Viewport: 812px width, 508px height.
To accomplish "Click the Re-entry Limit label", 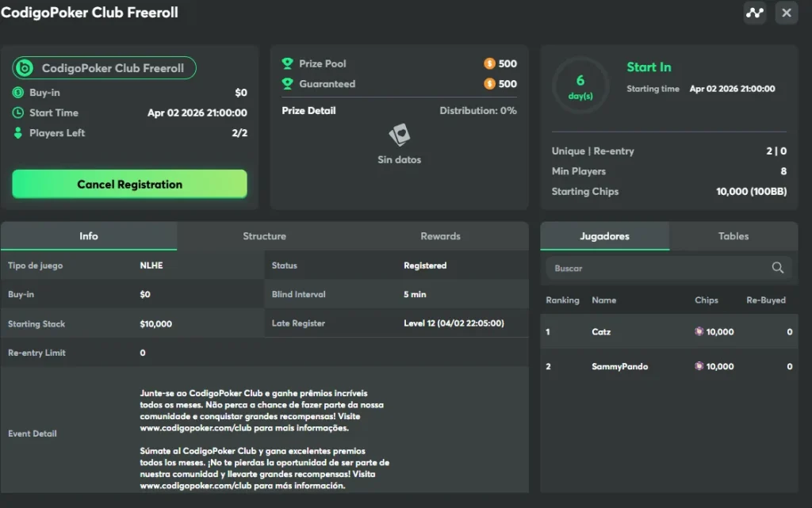I will pos(36,353).
